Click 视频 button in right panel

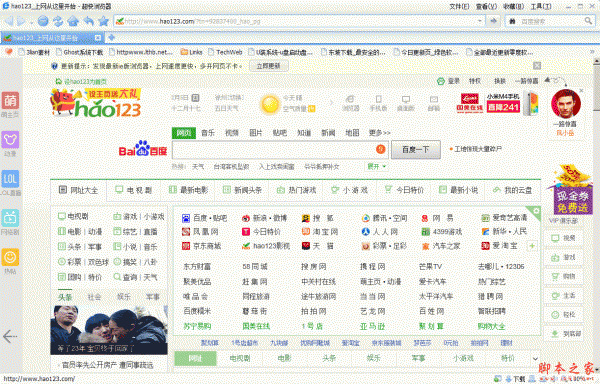click(x=563, y=238)
